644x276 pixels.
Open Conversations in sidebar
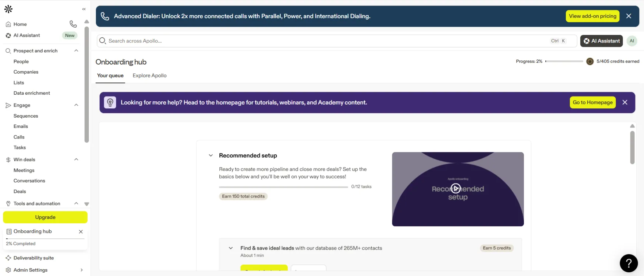pyautogui.click(x=29, y=181)
